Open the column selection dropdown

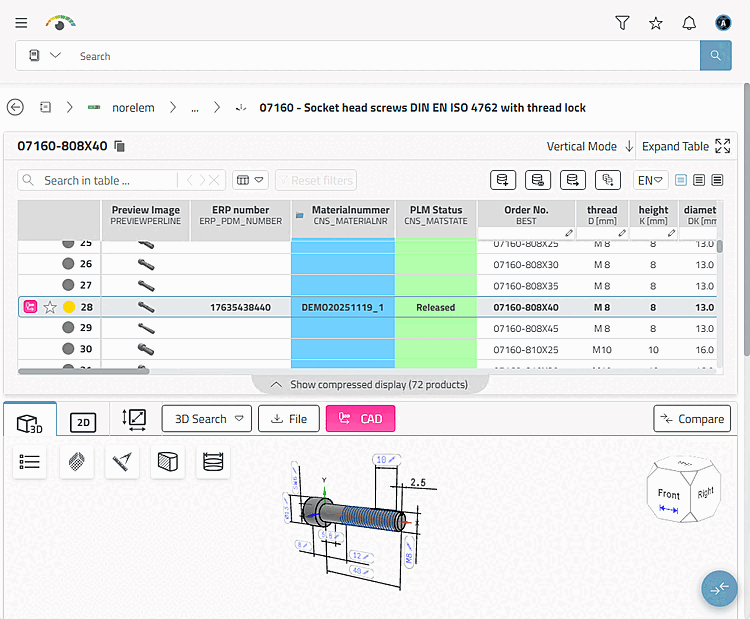[x=250, y=180]
